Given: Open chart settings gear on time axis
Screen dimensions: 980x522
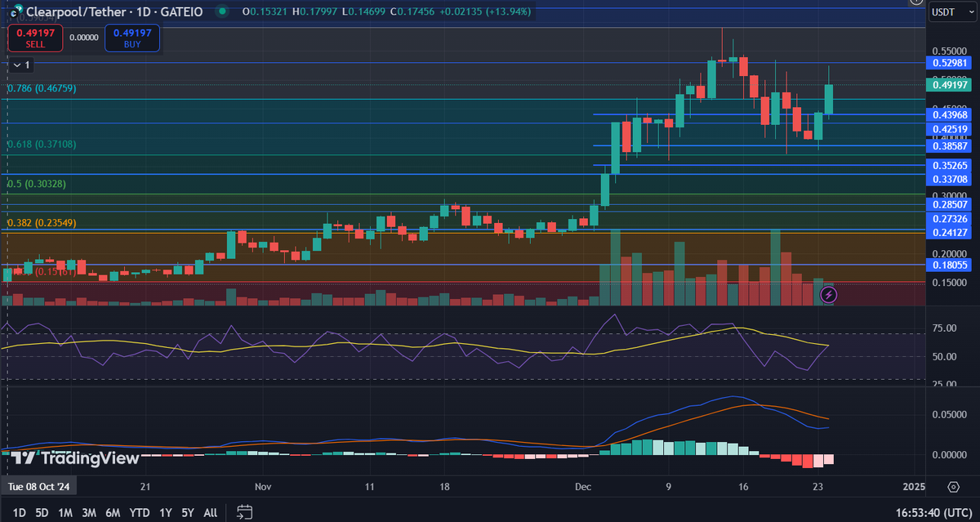Looking at the screenshot, I should coord(953,487).
